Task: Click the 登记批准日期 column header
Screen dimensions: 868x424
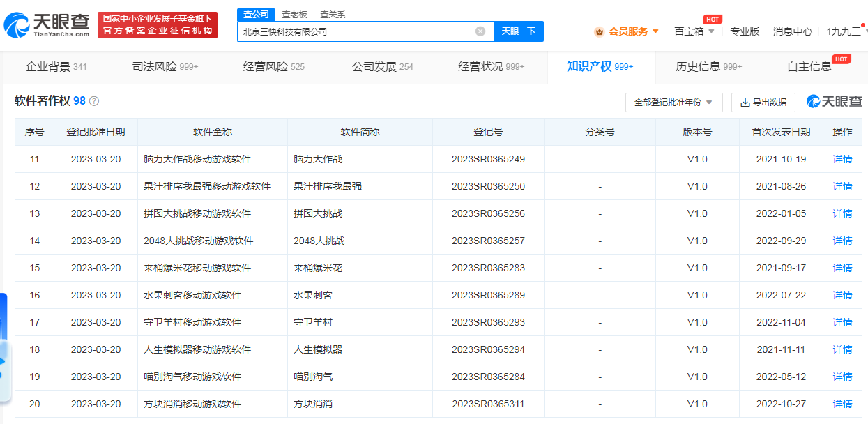Action: pyautogui.click(x=96, y=132)
